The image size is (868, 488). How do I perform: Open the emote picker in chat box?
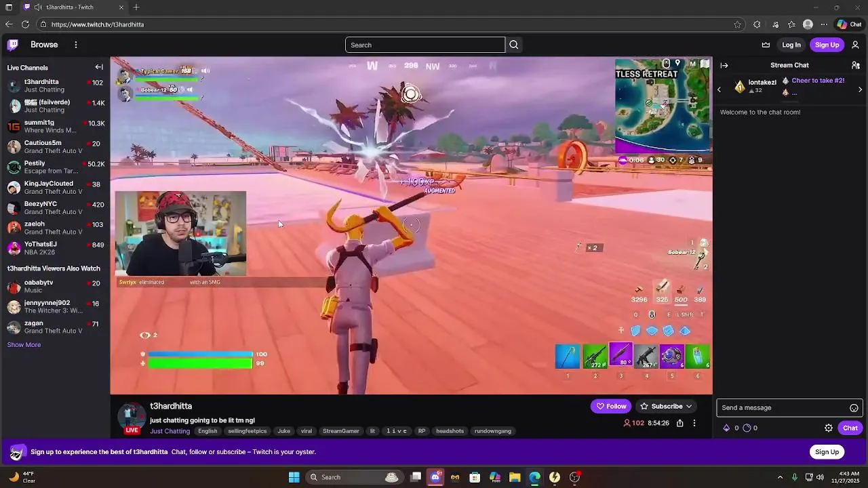click(x=854, y=408)
